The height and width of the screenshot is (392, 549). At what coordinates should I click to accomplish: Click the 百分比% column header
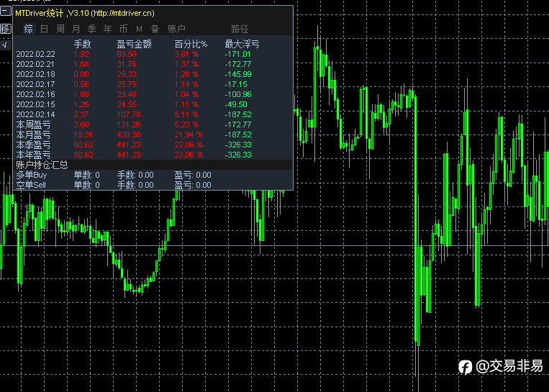click(x=191, y=44)
